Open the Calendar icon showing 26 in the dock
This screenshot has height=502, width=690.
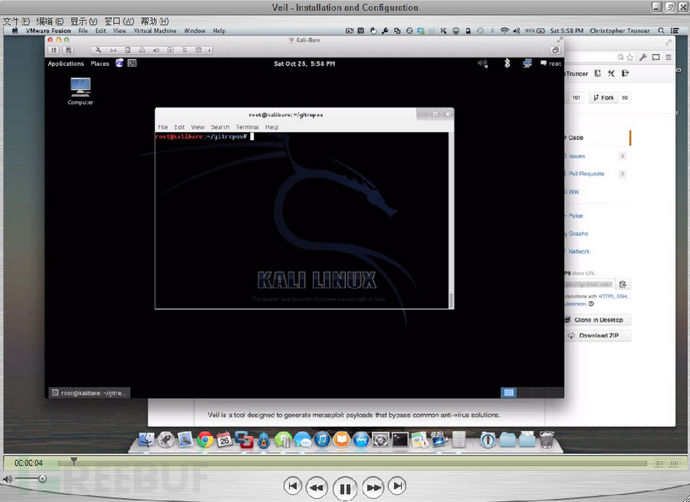(224, 440)
